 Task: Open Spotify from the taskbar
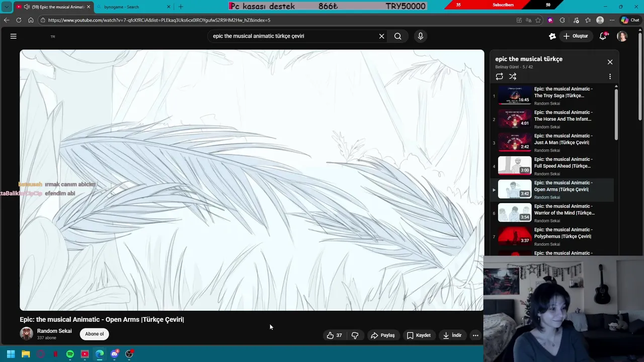(70, 354)
